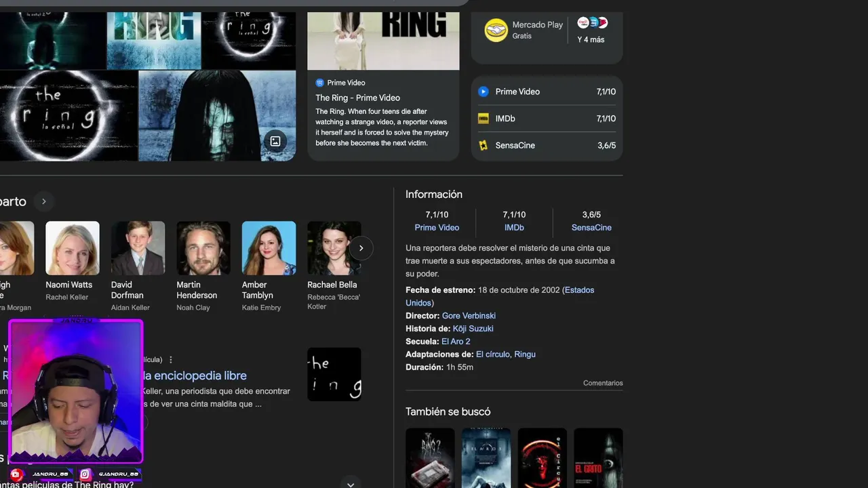Click the stacked streaming provider icons above 'Y 4 más'
868x488 pixels.
click(592, 23)
